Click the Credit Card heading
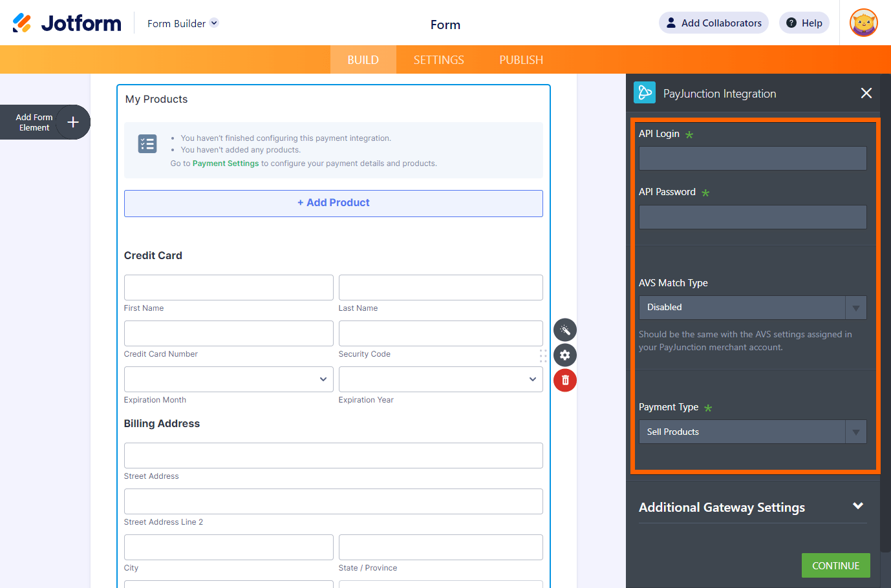This screenshot has height=588, width=891. (153, 255)
